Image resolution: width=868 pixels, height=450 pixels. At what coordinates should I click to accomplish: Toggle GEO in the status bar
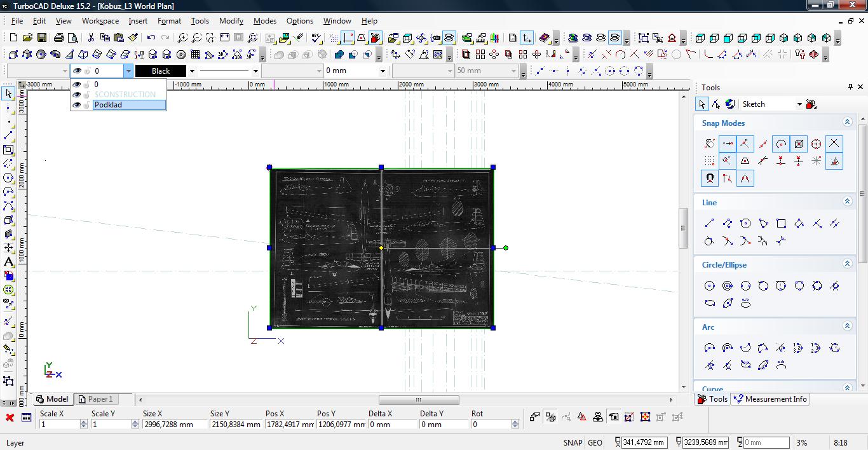pyautogui.click(x=595, y=443)
